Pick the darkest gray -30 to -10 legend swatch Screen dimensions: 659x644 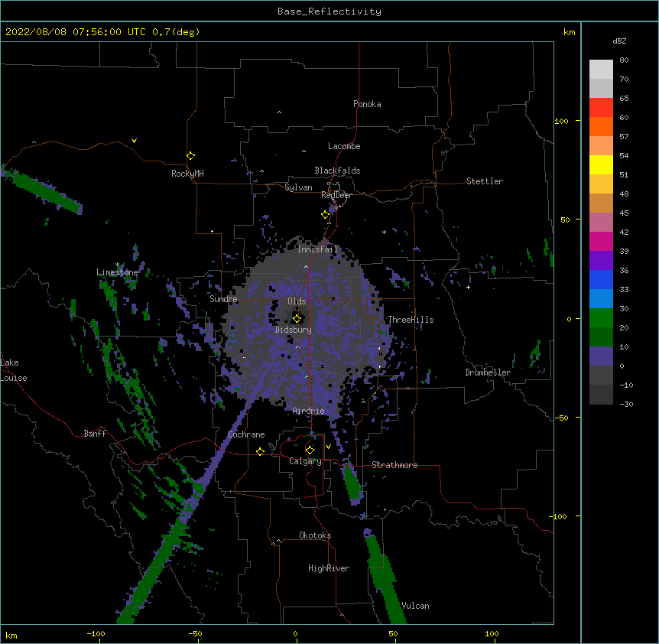(x=601, y=395)
